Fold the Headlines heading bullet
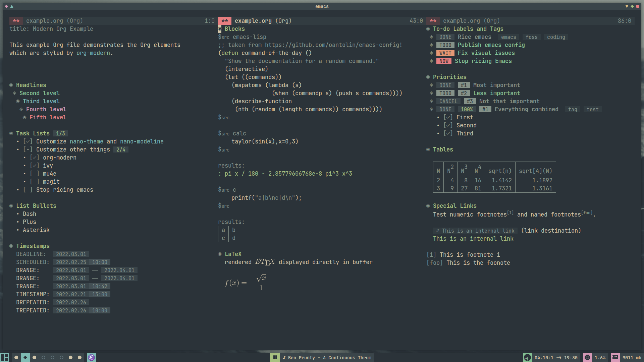This screenshot has width=644, height=362. tap(11, 85)
